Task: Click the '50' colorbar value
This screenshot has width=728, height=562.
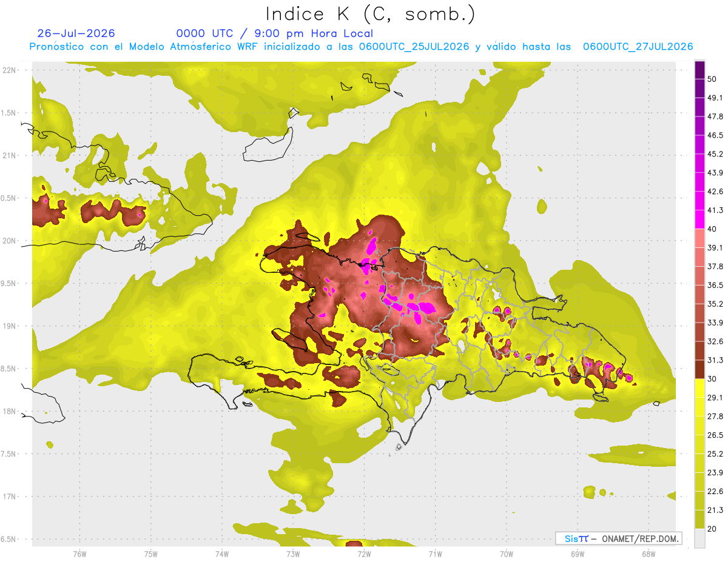Action: point(713,79)
